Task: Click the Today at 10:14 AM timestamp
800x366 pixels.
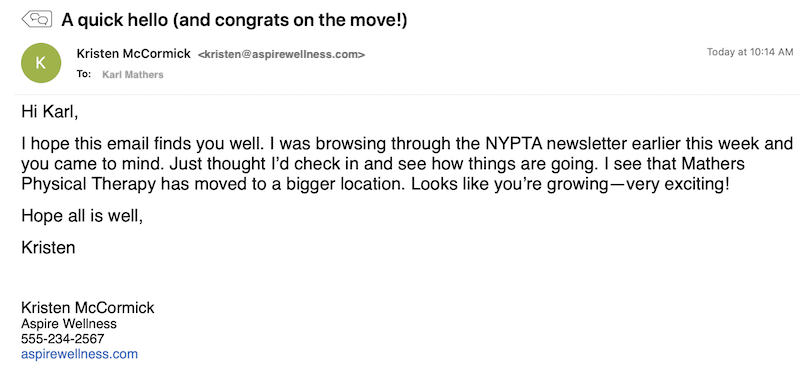Action: [x=750, y=52]
